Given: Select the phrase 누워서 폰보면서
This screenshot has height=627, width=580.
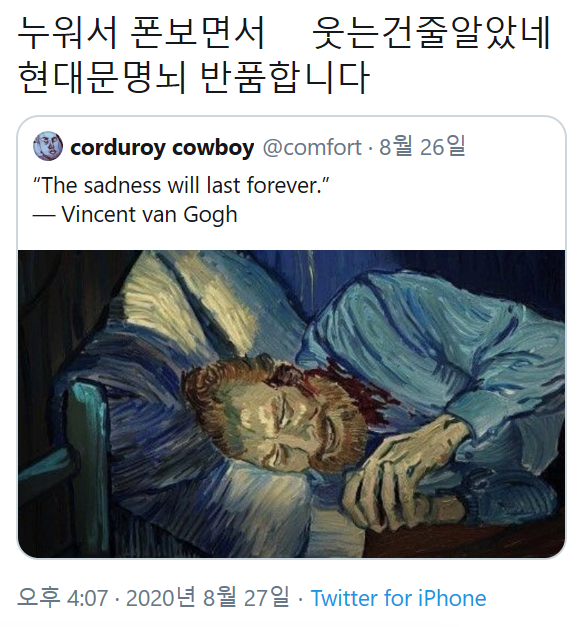Looking at the screenshot, I should pyautogui.click(x=141, y=33).
